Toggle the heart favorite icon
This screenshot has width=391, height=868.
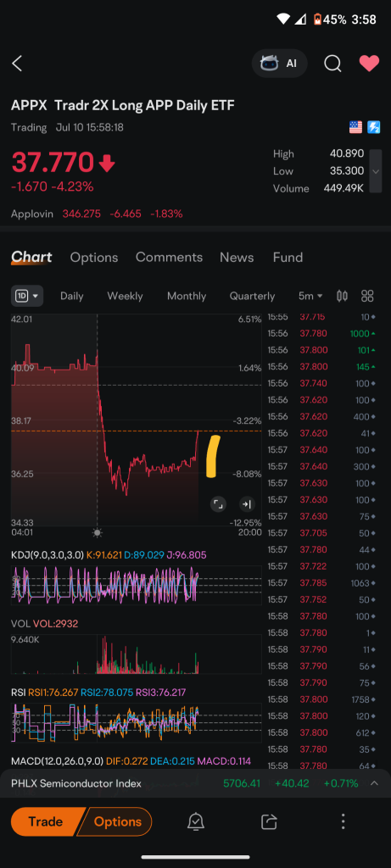click(369, 64)
